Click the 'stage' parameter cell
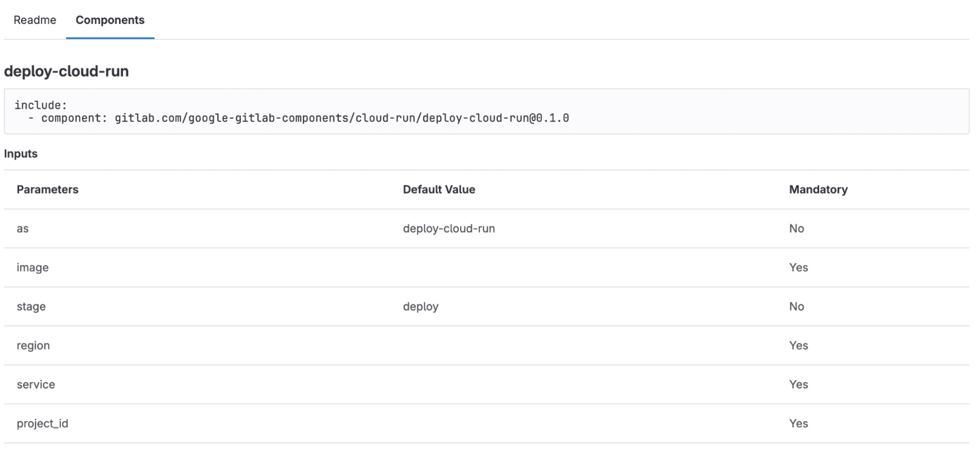 pos(31,307)
